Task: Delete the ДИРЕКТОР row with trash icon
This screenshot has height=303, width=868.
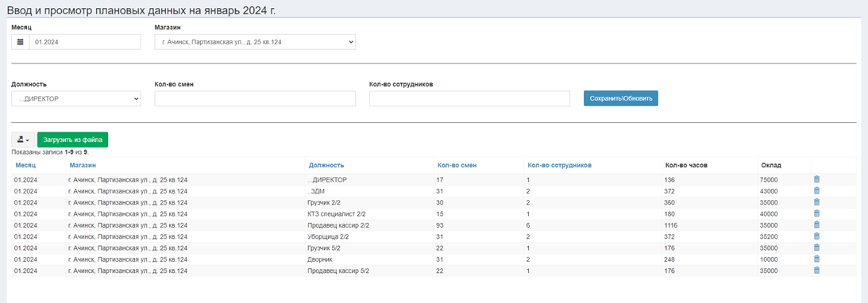Action: tap(816, 179)
